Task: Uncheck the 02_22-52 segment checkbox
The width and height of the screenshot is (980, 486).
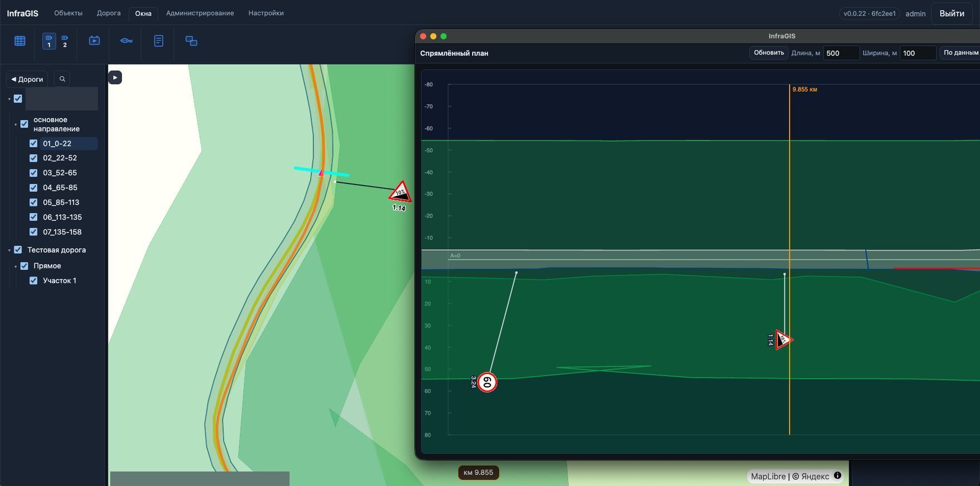Action: [x=33, y=158]
